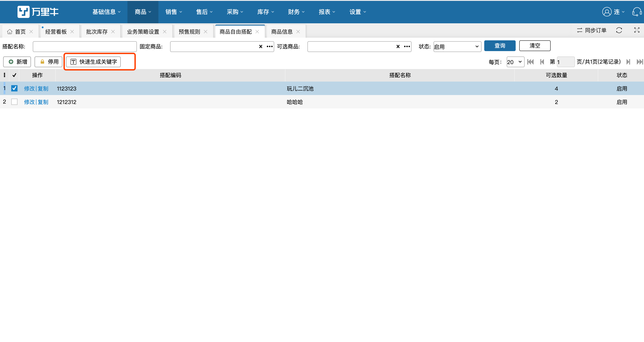Open the 状态 dropdown showing 启用
This screenshot has width=644, height=342.
click(457, 47)
